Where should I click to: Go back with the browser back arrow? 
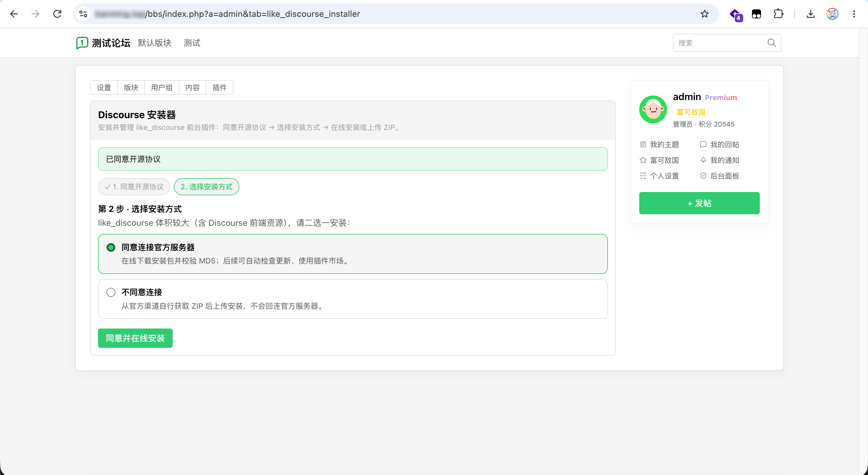point(14,14)
